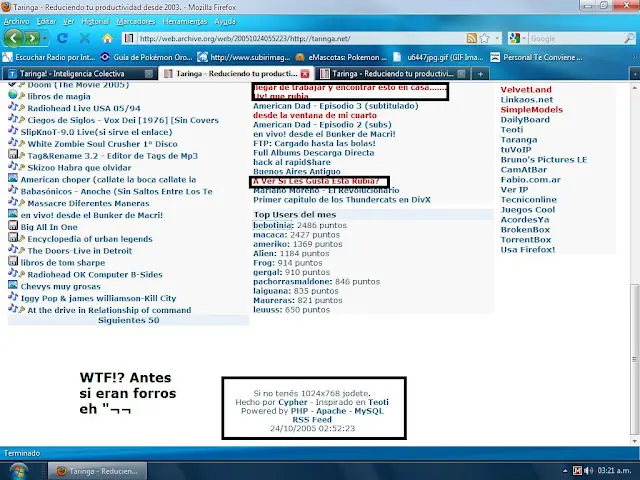This screenshot has width=640, height=480.
Task: Open American Dad Episodio 3 post
Action: 336,106
